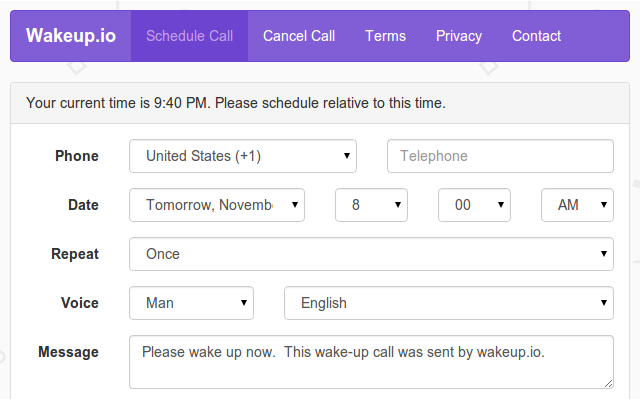Open the Terms page link

pos(385,36)
